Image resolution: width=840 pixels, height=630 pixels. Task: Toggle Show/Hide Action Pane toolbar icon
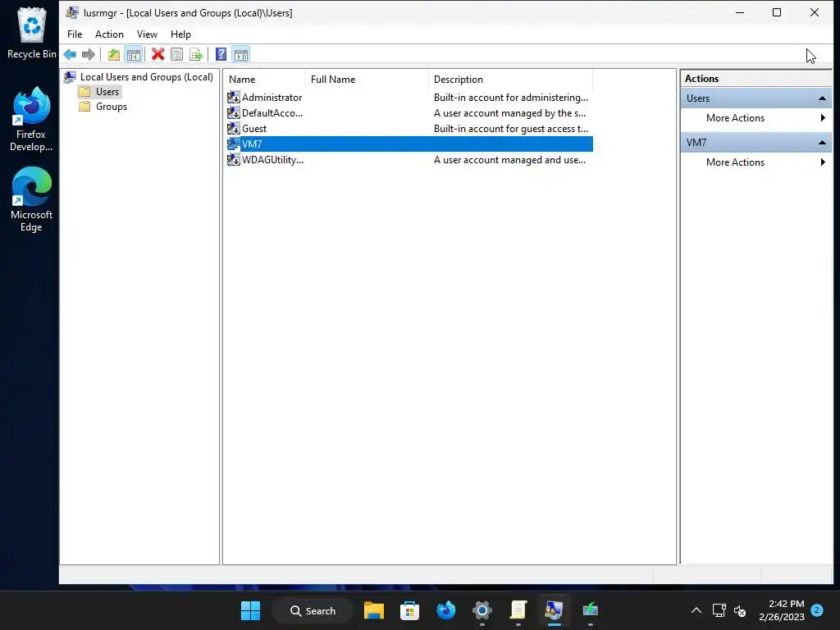pos(241,54)
